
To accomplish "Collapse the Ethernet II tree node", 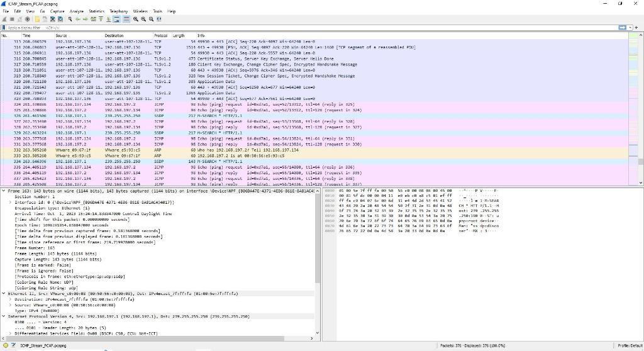I will coord(4,294).
